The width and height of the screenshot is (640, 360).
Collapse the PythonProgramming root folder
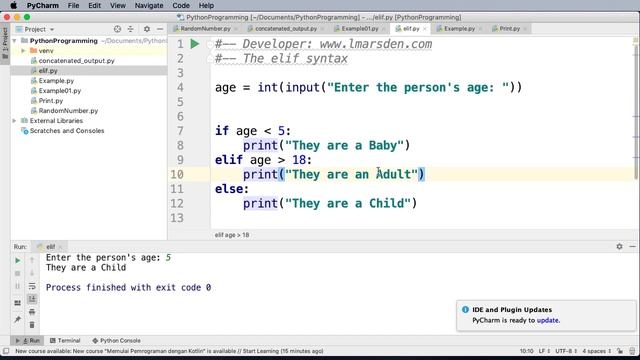(15, 41)
